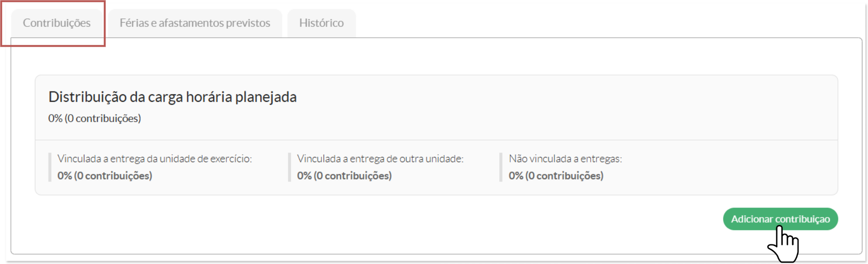Click the percentage value below unidade de exercício
Viewport: 868px width, 264px height.
104,176
